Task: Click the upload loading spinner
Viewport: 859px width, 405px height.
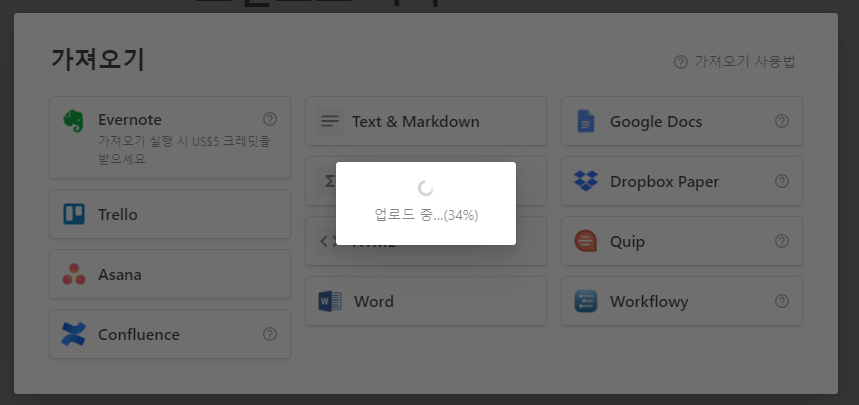Action: tap(426, 189)
